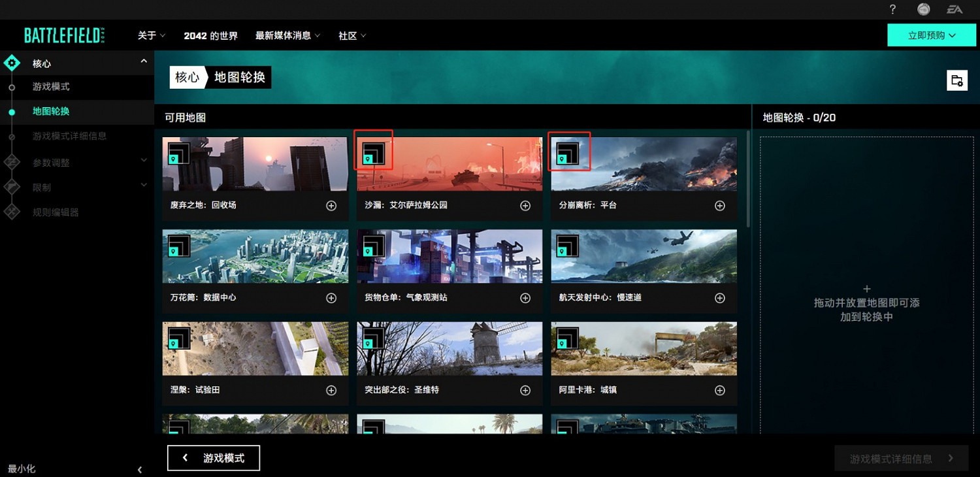Click the Battlefield 2042 logo

pos(63,35)
